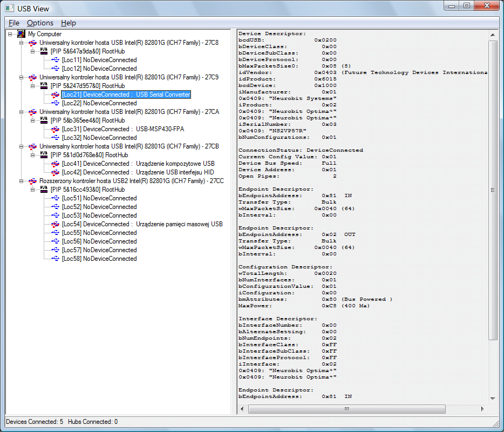This screenshot has height=432, width=504.
Task: Maximize the USB View window
Action: 467,5
